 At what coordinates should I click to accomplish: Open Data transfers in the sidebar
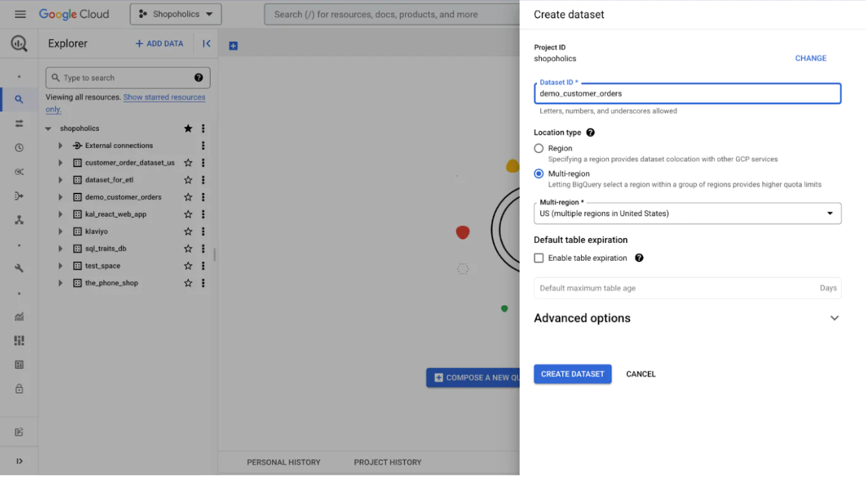point(20,124)
